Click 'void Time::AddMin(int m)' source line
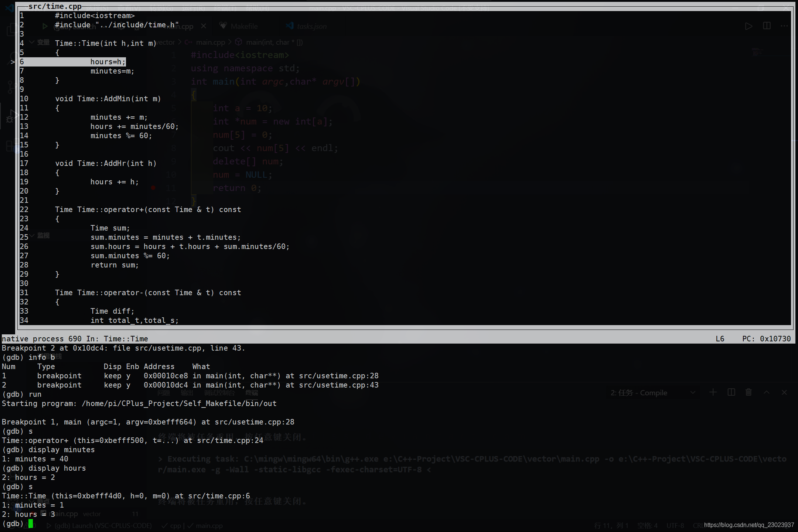Screen dimensions: 798x532 point(108,99)
